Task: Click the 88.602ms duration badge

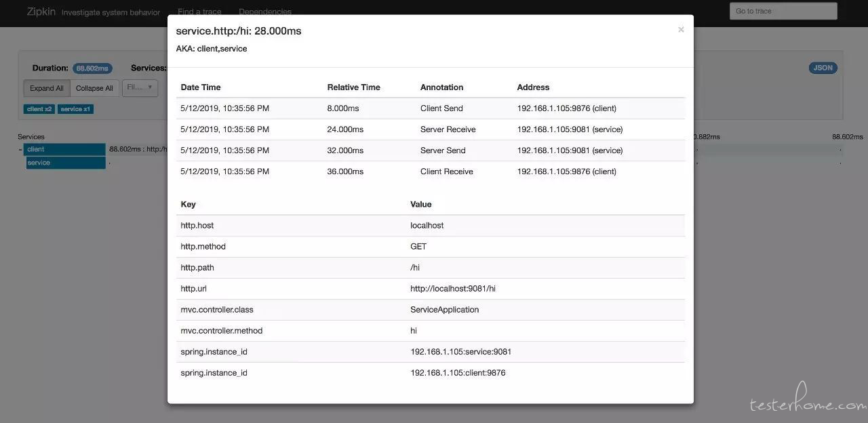Action: tap(92, 68)
